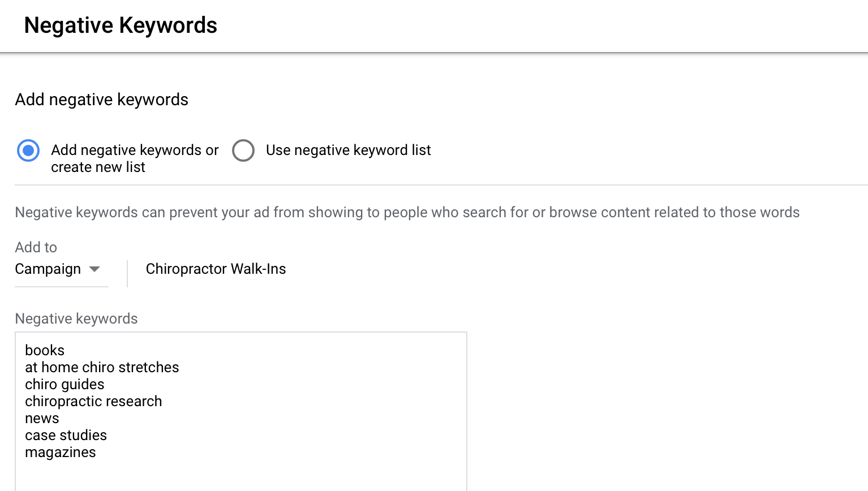Click the dropdown arrow next to Campaign
Viewport: 868px width, 491px height.
point(95,270)
